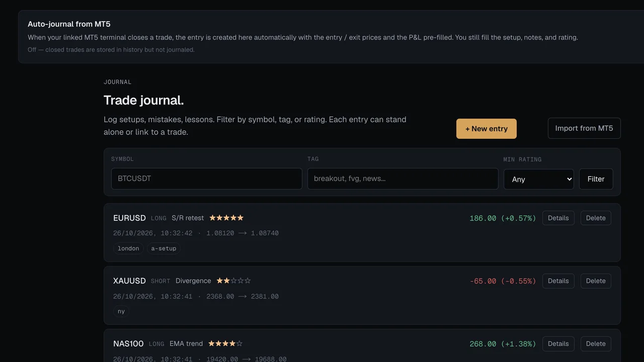Select the EURUSD symbol title
Viewport: 644px width, 362px height.
[x=129, y=218]
